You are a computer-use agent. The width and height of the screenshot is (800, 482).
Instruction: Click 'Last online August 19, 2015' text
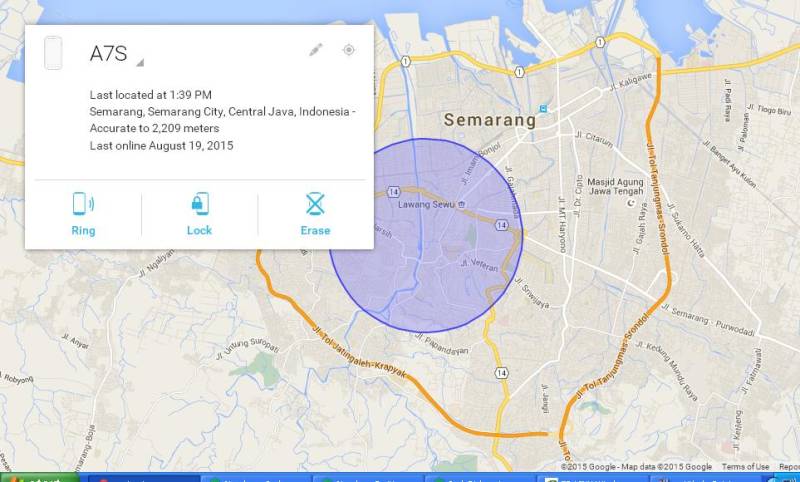tap(161, 145)
